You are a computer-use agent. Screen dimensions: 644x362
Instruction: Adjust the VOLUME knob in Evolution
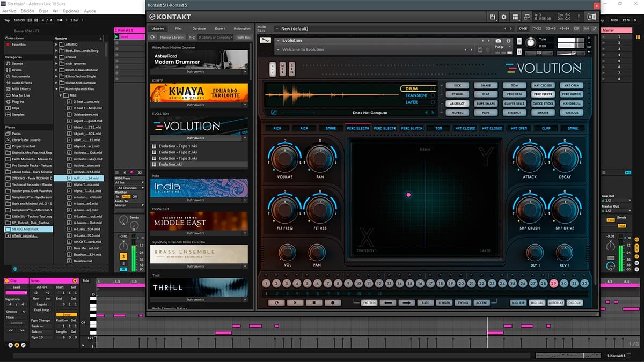pyautogui.click(x=284, y=159)
